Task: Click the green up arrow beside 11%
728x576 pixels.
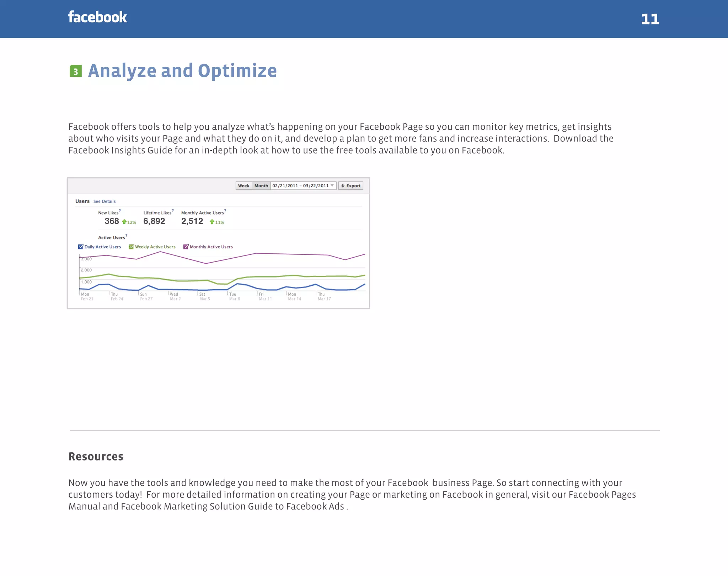Action: point(212,222)
